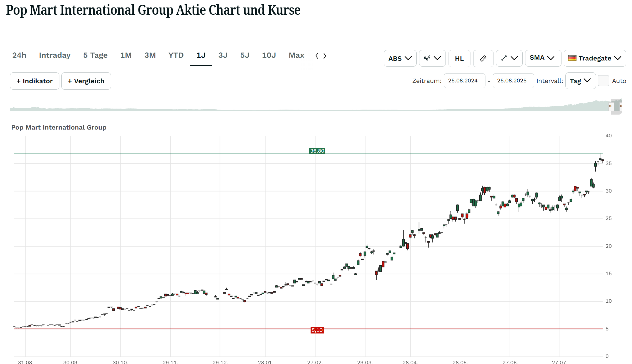
Task: Click the 29.03. date axis label
Action: click(x=365, y=362)
